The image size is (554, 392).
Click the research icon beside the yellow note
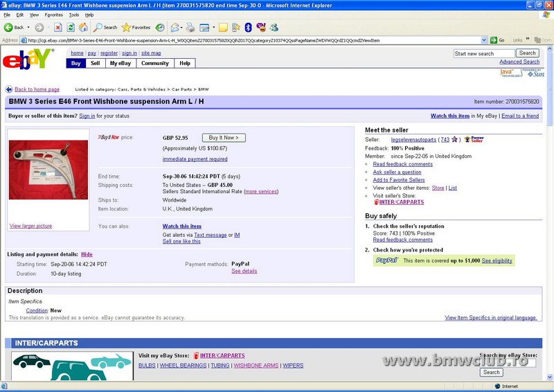236,27
